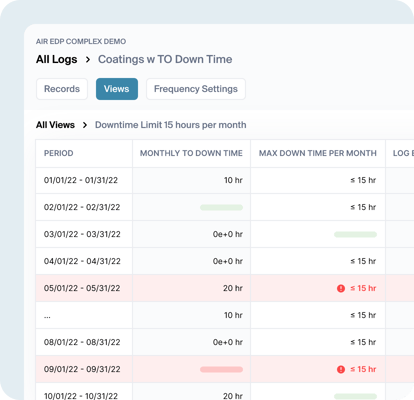Viewport: 414px width, 400px height.
Task: Click the 0e+0 hr value for March
Action: pyautogui.click(x=228, y=234)
